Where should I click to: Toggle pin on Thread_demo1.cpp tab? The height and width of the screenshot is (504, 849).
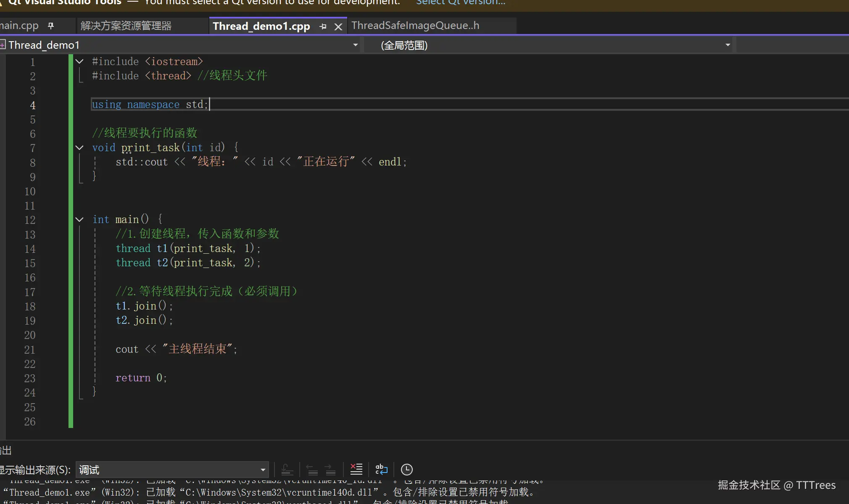pos(323,26)
